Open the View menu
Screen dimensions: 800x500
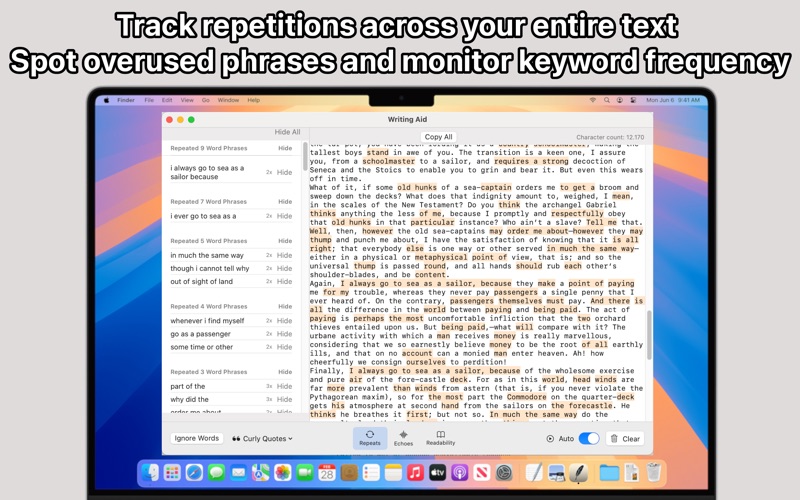coord(187,100)
